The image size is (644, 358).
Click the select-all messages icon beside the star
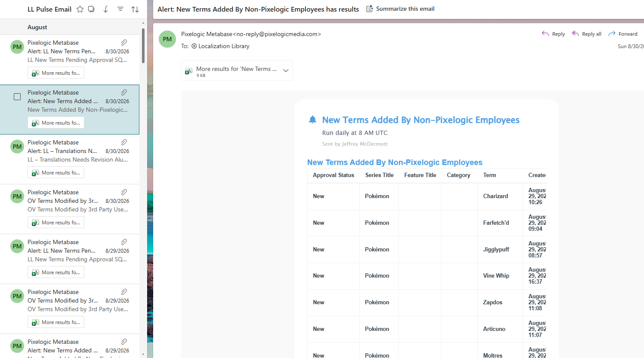click(x=91, y=9)
